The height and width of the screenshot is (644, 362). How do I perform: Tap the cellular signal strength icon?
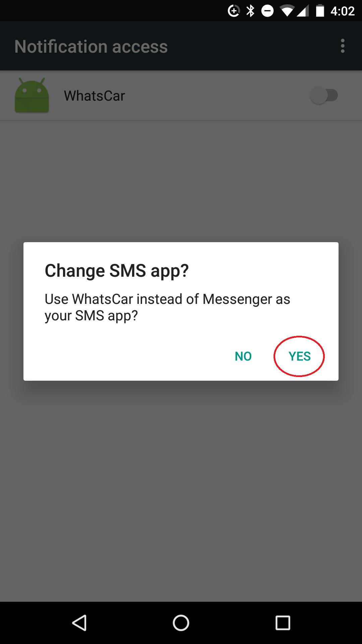[x=302, y=11]
